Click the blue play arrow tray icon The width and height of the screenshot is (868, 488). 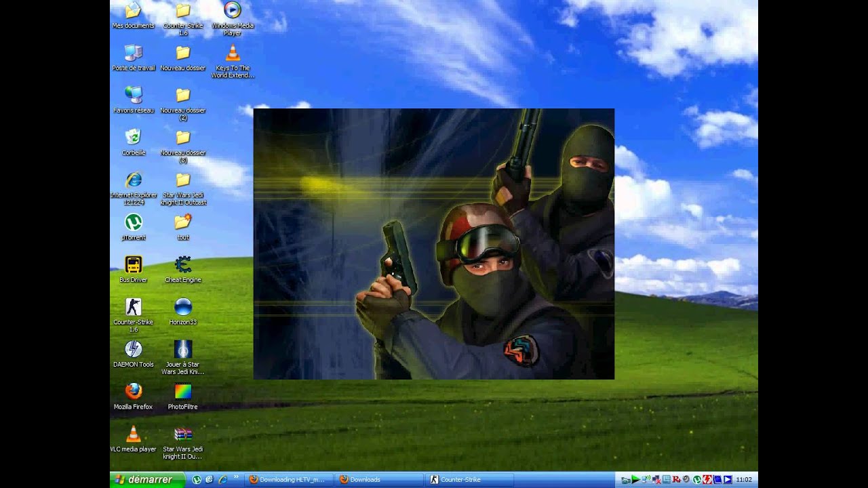coord(728,479)
